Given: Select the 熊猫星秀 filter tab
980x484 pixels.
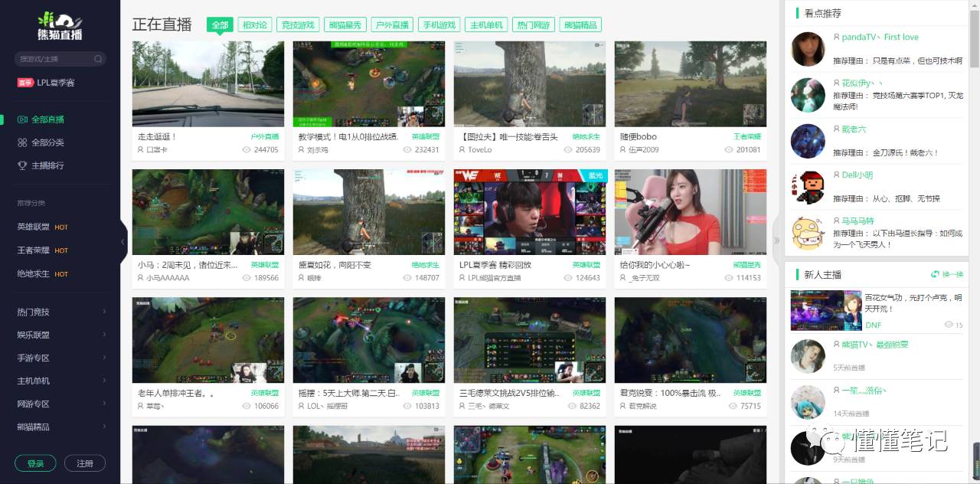Looking at the screenshot, I should [345, 25].
